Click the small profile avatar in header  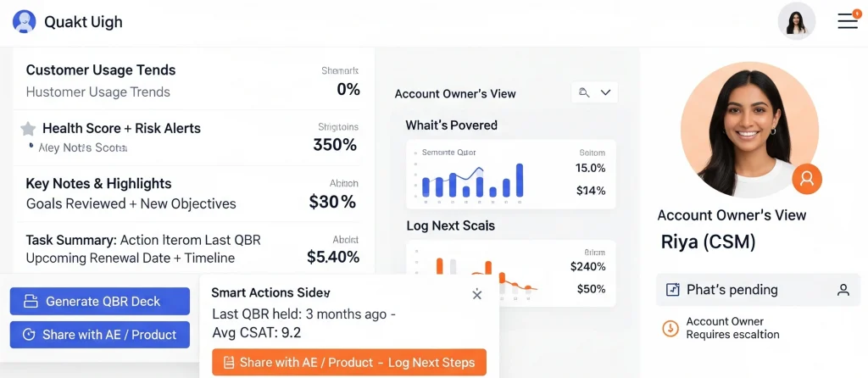pos(796,21)
